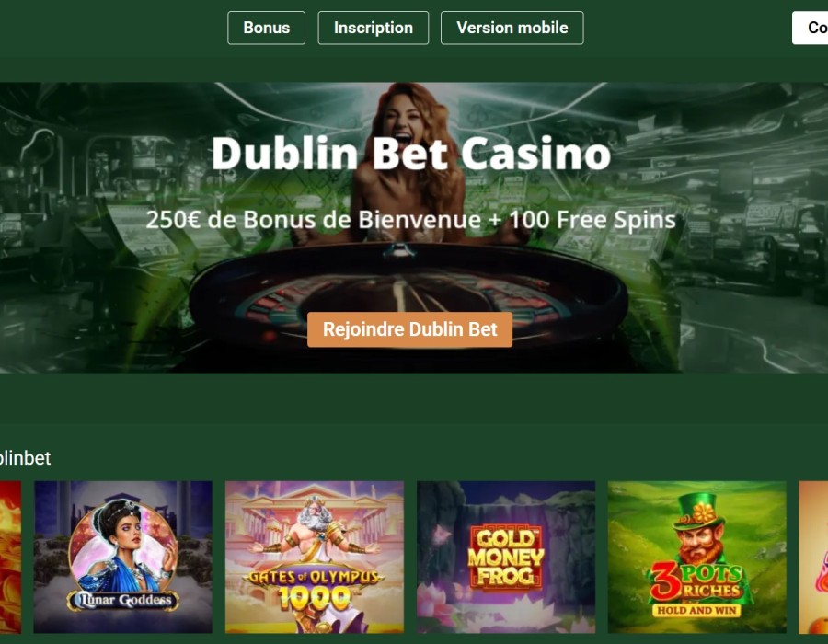The height and width of the screenshot is (644, 828).
Task: Open the Lunar Goddess game thumbnail
Action: click(x=123, y=557)
